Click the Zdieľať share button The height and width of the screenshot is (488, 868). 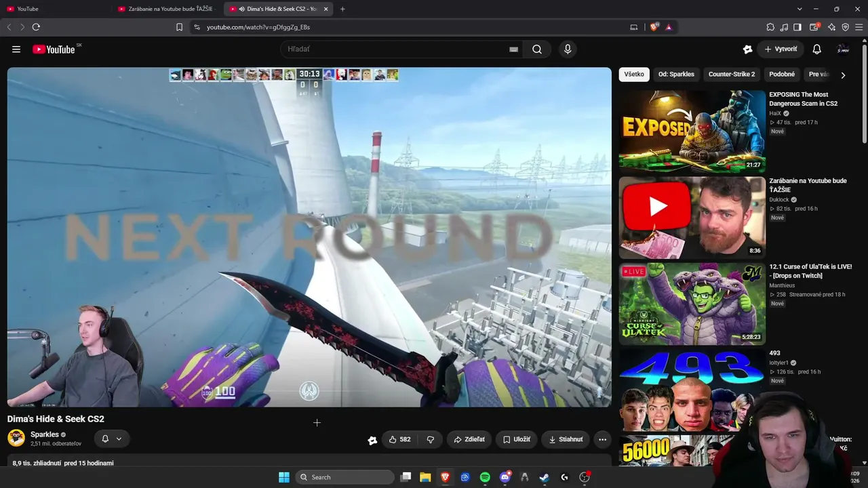coord(469,439)
